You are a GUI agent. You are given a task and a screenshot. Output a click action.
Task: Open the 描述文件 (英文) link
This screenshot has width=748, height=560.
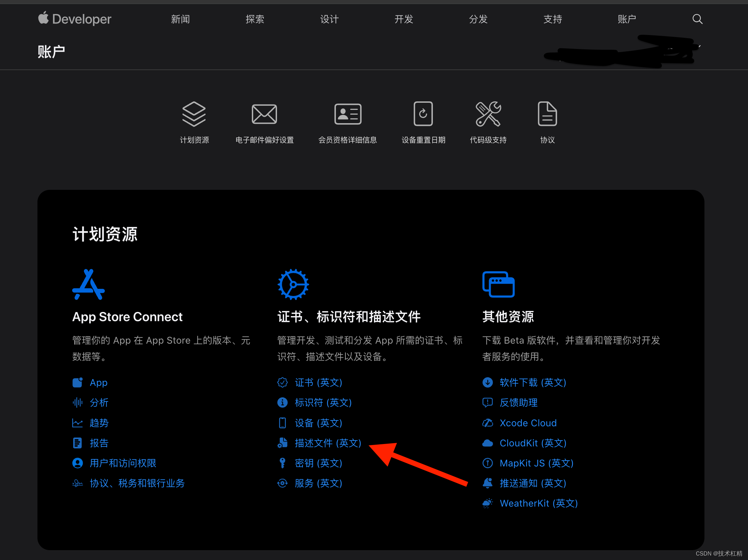click(328, 443)
